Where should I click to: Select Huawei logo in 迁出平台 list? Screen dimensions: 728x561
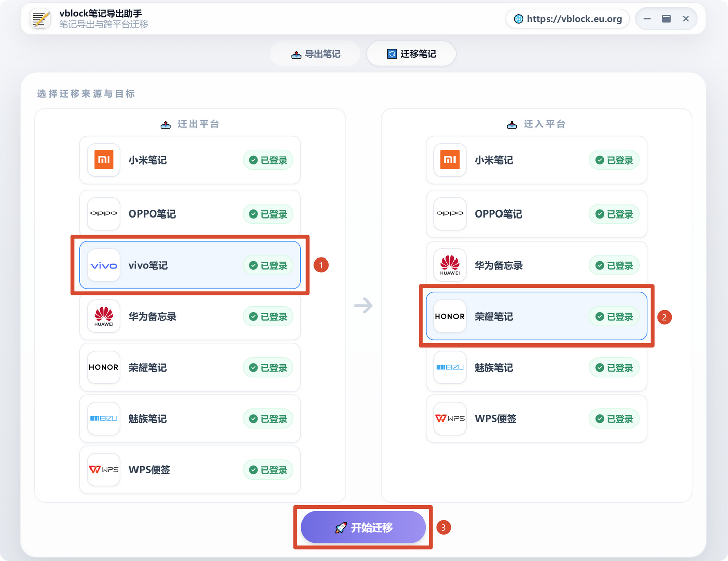coord(104,316)
